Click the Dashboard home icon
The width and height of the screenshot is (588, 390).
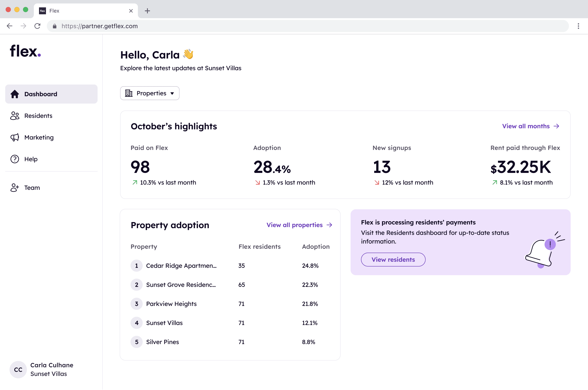tap(15, 94)
